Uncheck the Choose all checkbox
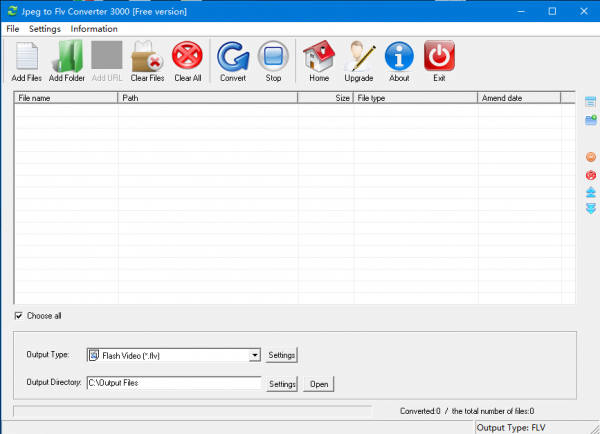The image size is (600, 434). (x=19, y=316)
